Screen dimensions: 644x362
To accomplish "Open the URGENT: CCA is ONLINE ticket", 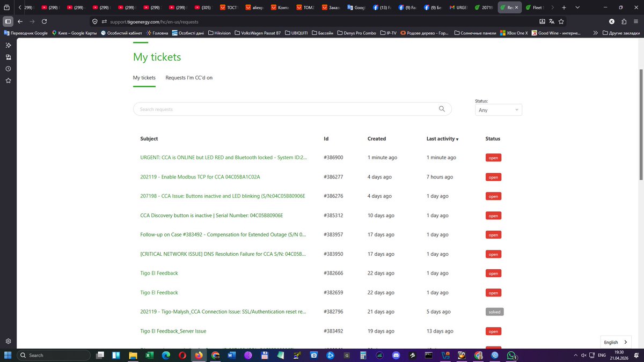I will (x=223, y=158).
